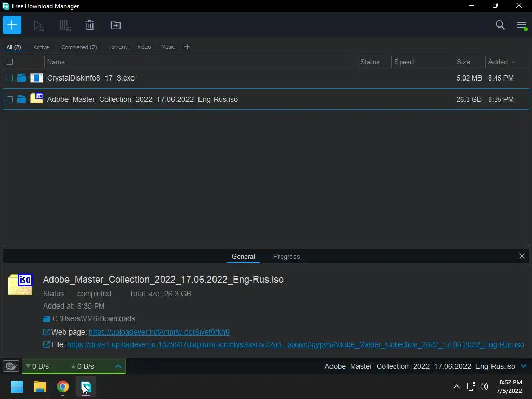Switch to the Active filter tab
Image resolution: width=532 pixels, height=399 pixels.
[41, 47]
